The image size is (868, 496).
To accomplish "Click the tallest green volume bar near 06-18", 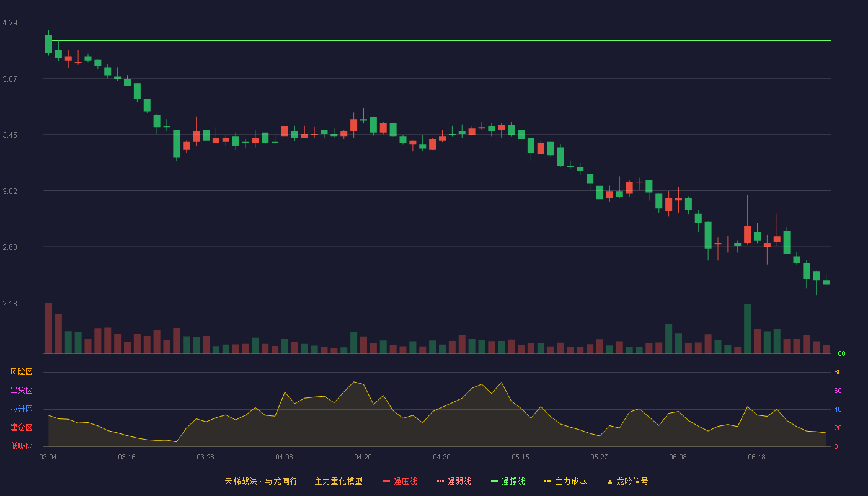I will click(x=747, y=329).
